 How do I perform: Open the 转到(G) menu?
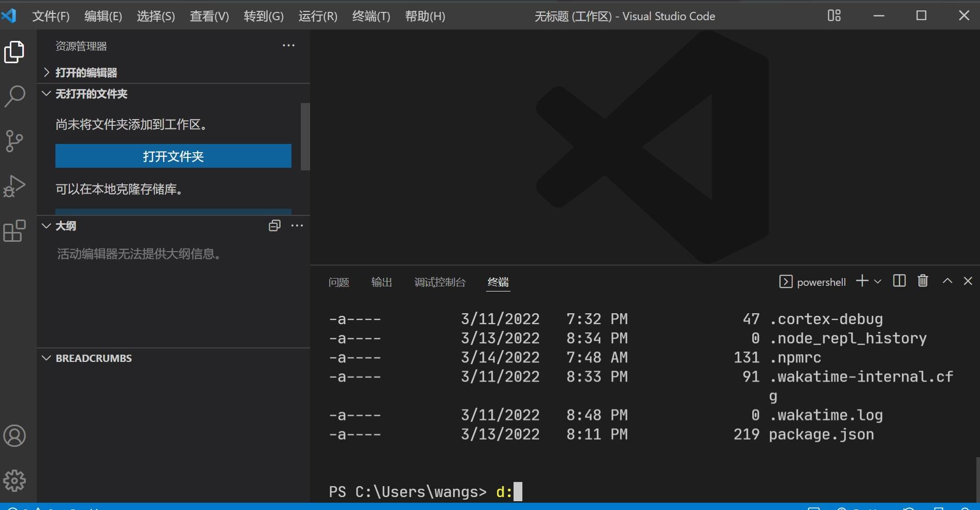[264, 16]
